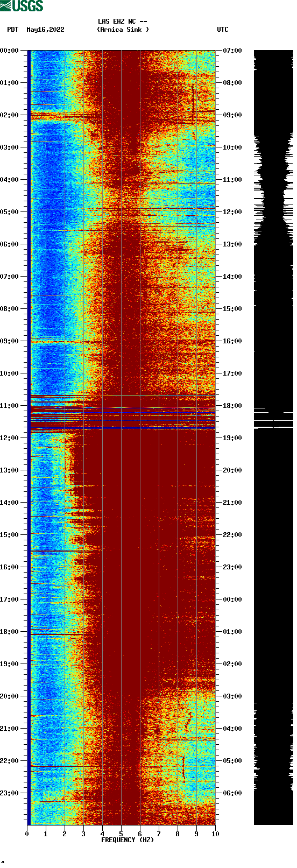Click the FREQUENCY (HZ) axis label
The image size is (297, 868).
click(x=128, y=840)
